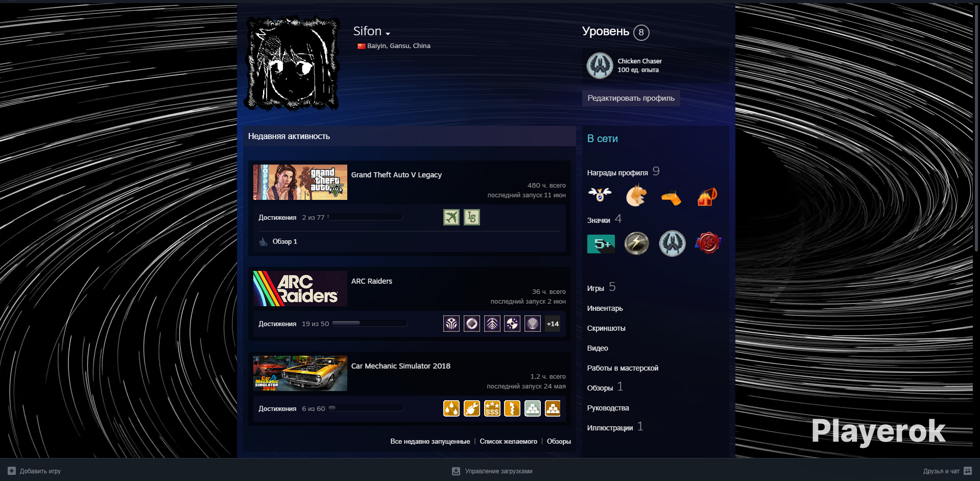View the orange horse profile award

point(636,195)
